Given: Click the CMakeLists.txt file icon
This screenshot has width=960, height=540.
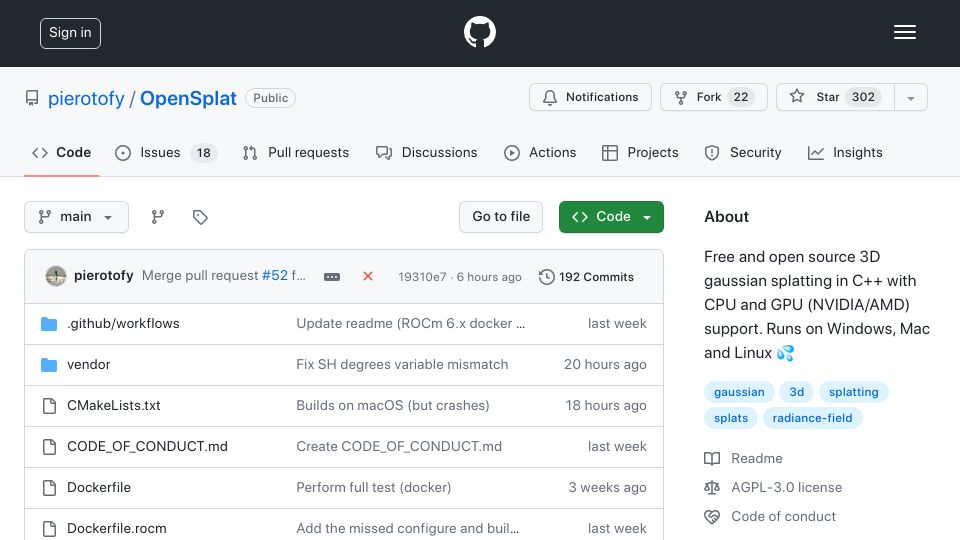Looking at the screenshot, I should 50,406.
